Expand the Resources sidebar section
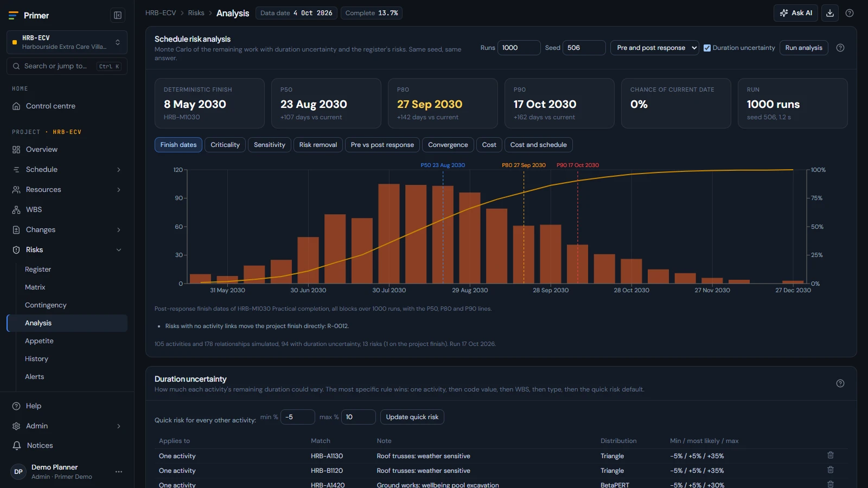The image size is (868, 488). (x=67, y=190)
